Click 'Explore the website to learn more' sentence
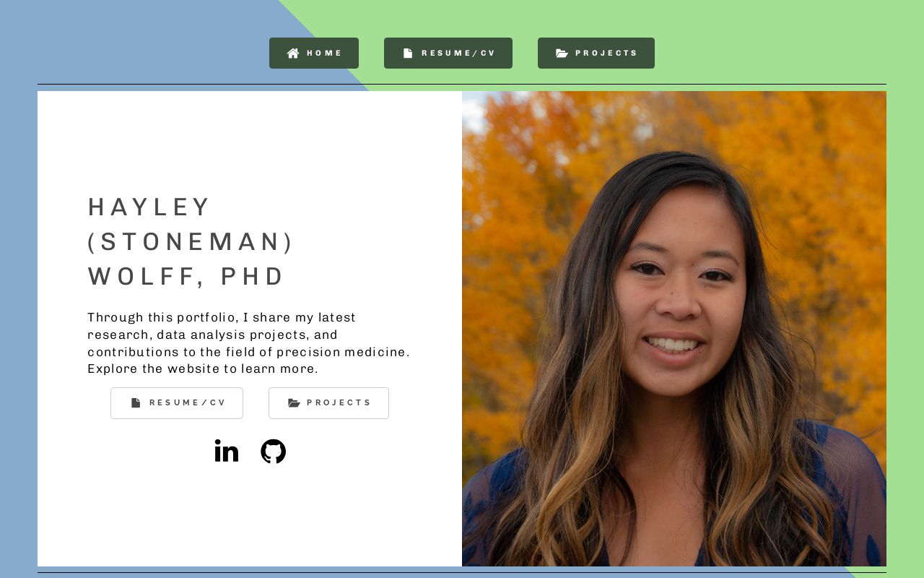The image size is (924, 578). click(203, 369)
